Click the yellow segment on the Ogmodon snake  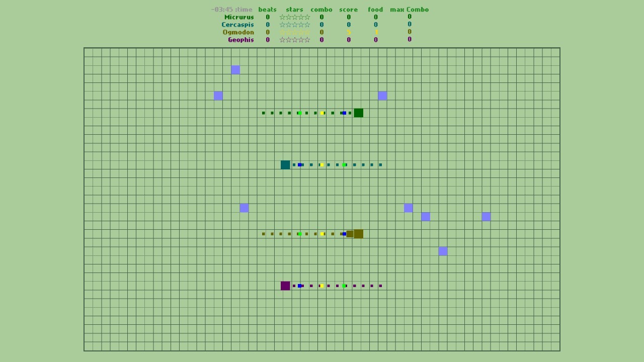tap(322, 233)
